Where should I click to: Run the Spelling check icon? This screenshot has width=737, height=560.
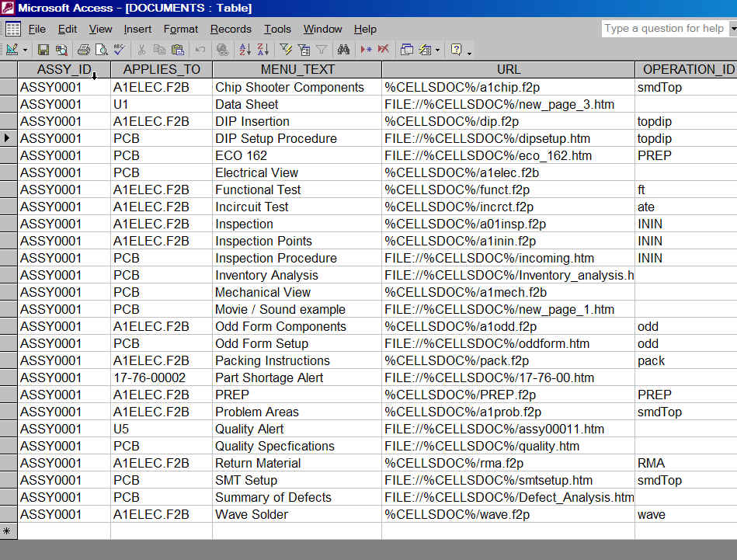coord(120,50)
